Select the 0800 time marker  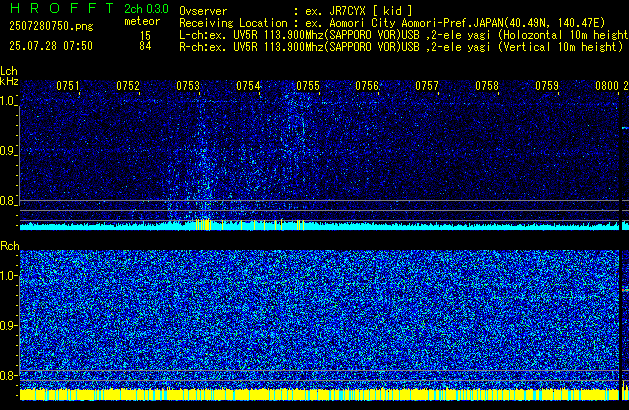pyautogui.click(x=607, y=86)
